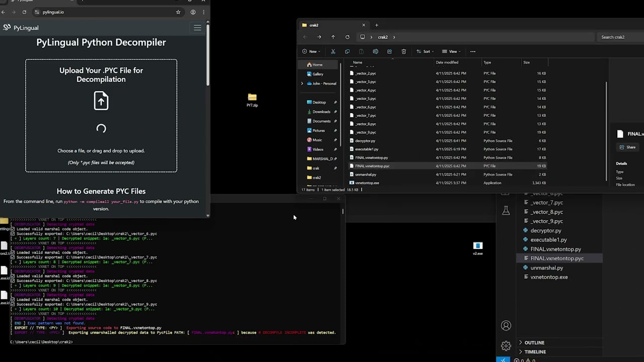This screenshot has height=362, width=644.
Task: Open the Testing flask icon in VS Code activity bar
Action: (506, 211)
